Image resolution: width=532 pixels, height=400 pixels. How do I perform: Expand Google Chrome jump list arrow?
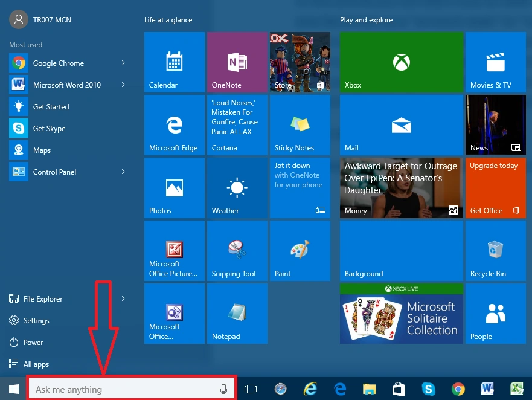pos(123,63)
